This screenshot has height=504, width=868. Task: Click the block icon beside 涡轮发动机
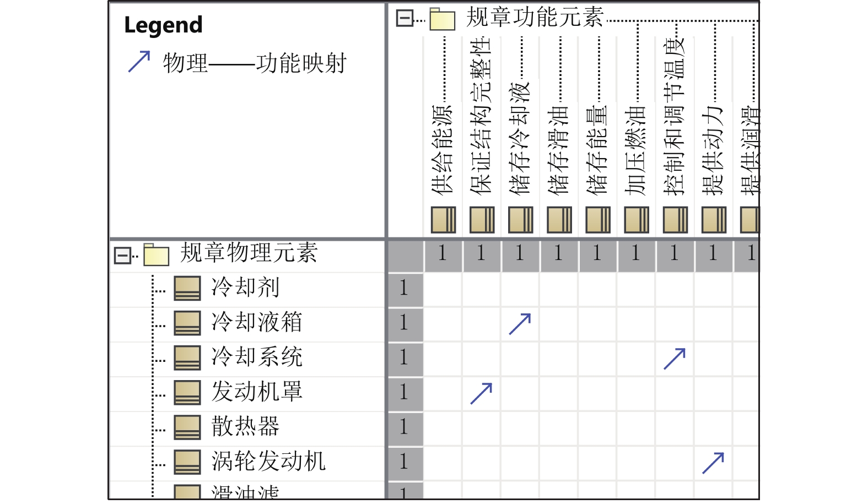coord(187,462)
